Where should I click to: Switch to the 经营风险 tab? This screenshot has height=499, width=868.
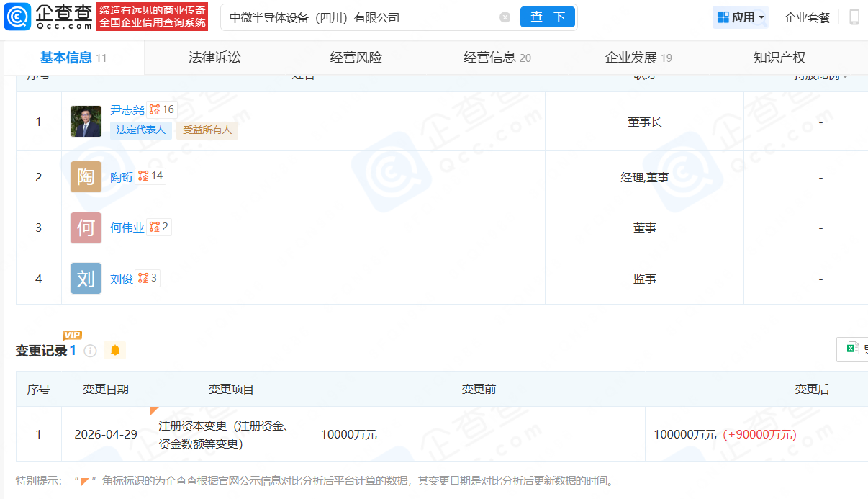pos(356,58)
